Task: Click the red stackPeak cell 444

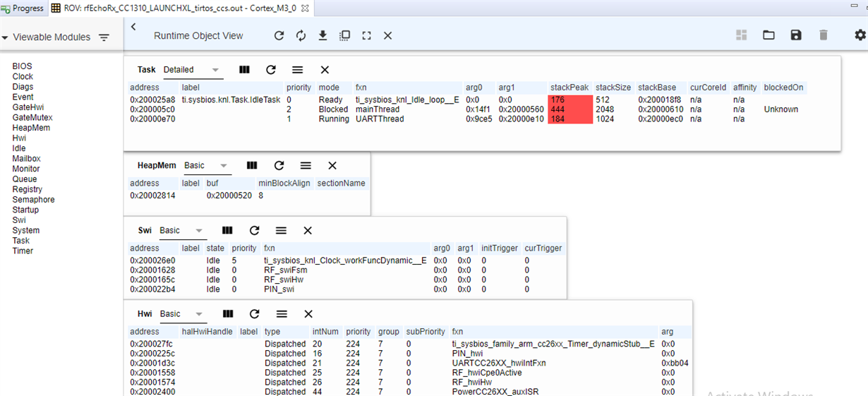Action: [x=569, y=109]
